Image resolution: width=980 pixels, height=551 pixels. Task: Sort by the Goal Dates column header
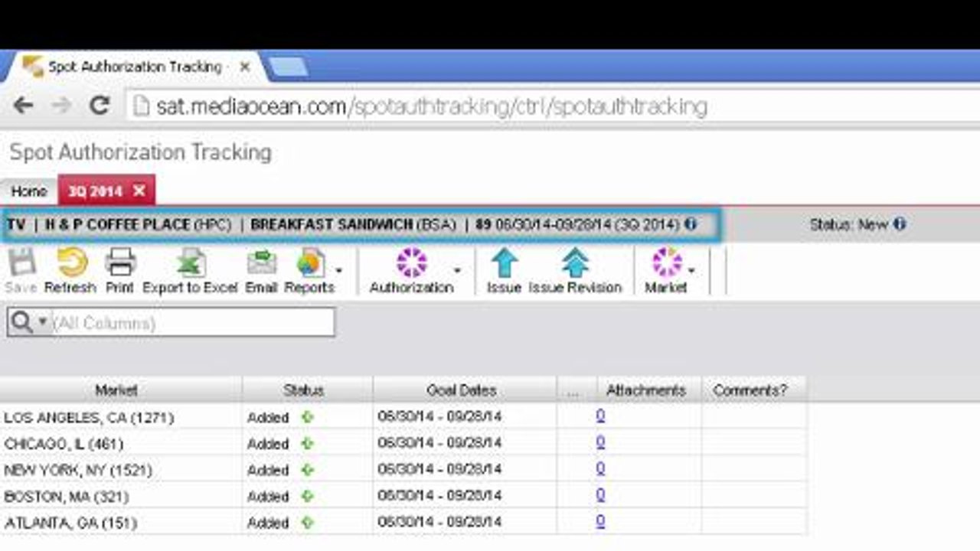click(x=464, y=390)
